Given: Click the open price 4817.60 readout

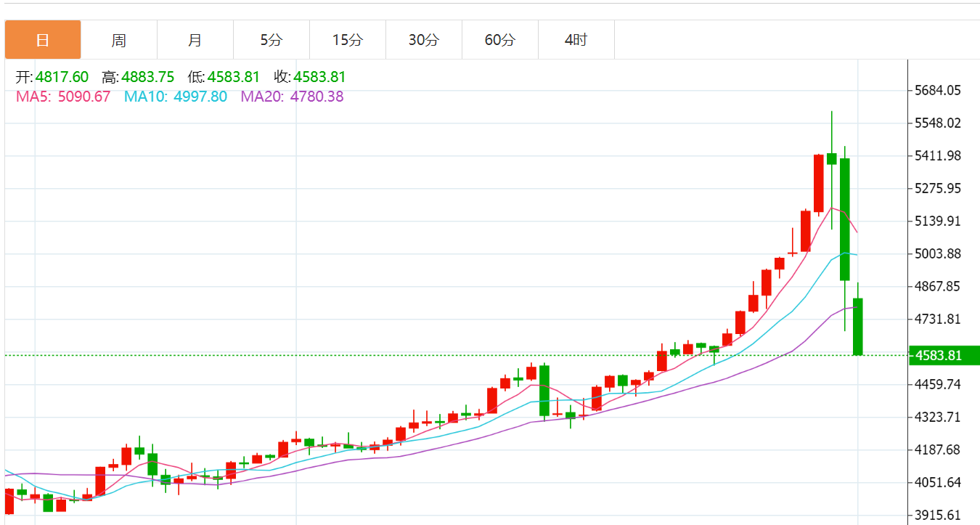Looking at the screenshot, I should [x=52, y=78].
